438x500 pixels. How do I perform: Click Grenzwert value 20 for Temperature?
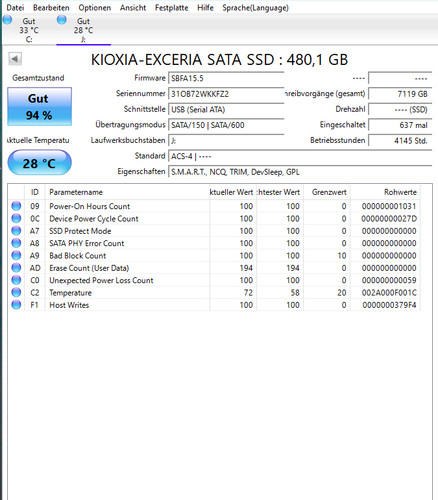[342, 293]
